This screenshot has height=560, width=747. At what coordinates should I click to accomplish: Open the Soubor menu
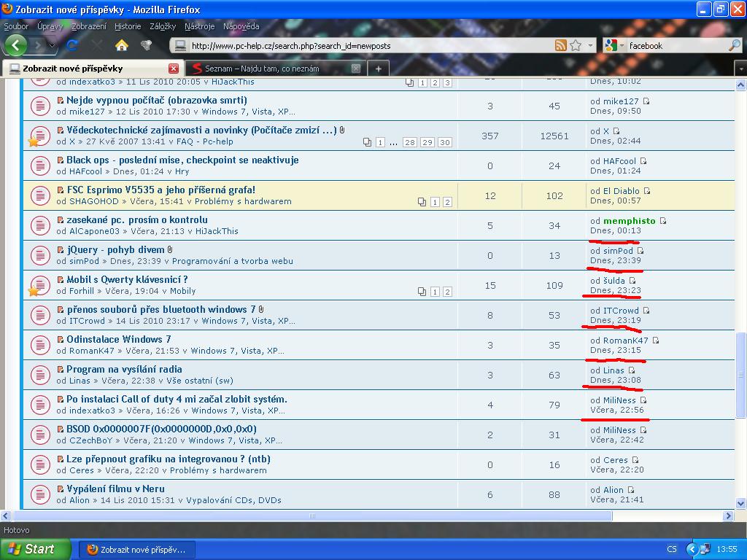pyautogui.click(x=16, y=26)
